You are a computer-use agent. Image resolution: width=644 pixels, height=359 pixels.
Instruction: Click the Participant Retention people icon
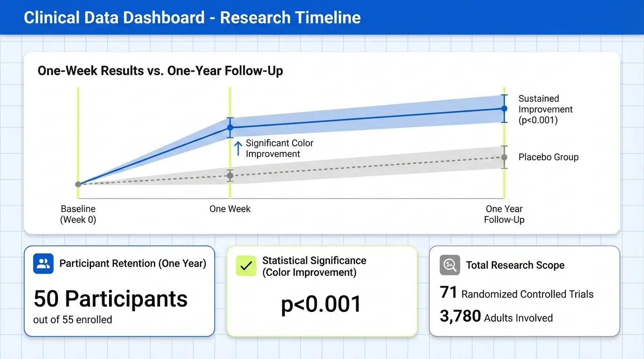pos(43,264)
